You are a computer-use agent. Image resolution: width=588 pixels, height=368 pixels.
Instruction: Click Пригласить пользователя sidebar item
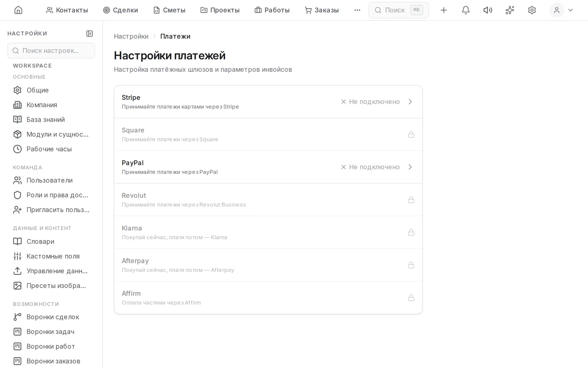point(51,210)
